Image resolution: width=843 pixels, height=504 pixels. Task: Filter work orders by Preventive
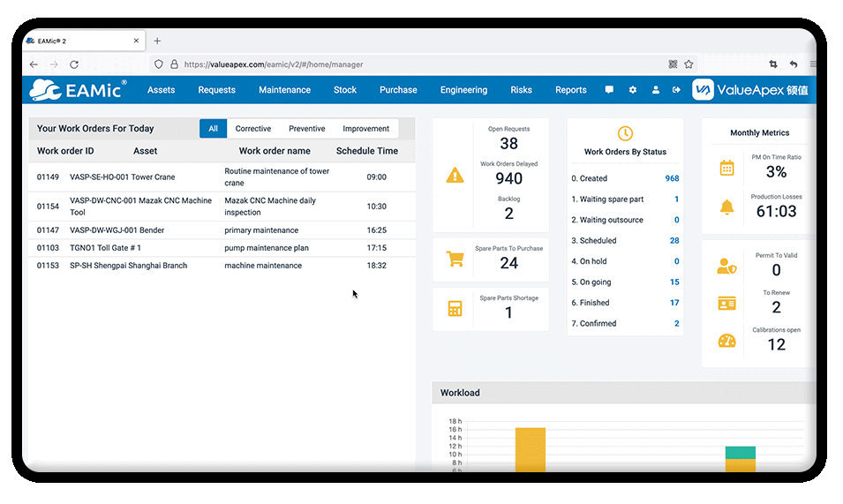click(x=307, y=128)
